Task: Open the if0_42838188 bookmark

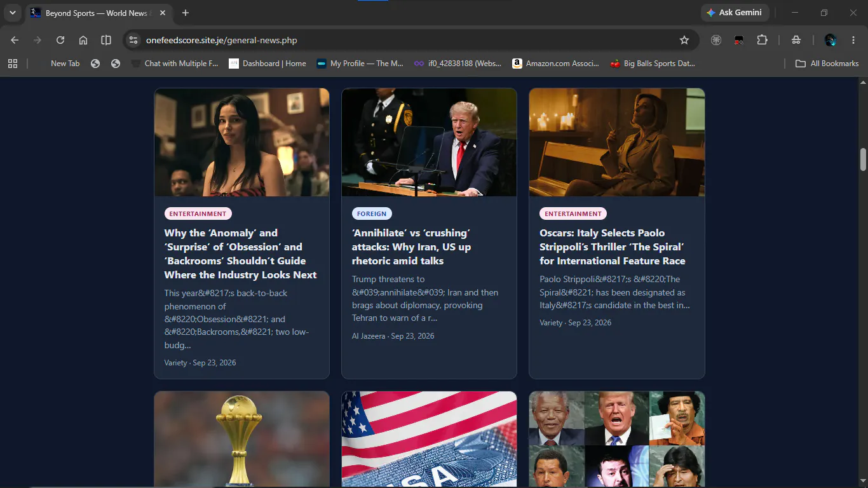Action: [458, 64]
